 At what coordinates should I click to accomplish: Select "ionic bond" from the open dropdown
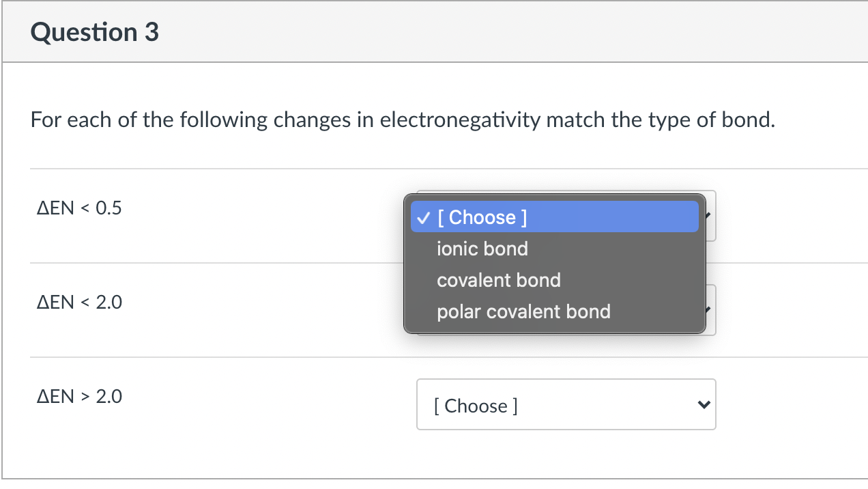coord(482,249)
